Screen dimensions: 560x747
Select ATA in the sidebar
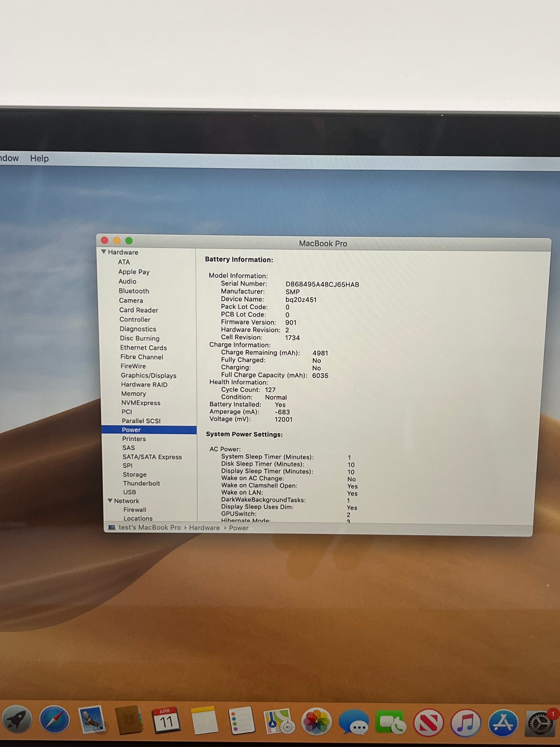pyautogui.click(x=124, y=262)
